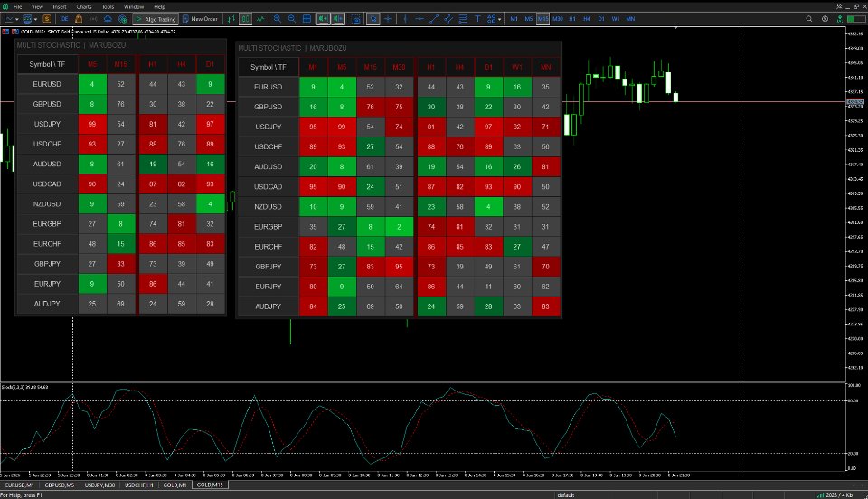
Task: Expand the chart type dropdown arrow
Action: click(18, 19)
